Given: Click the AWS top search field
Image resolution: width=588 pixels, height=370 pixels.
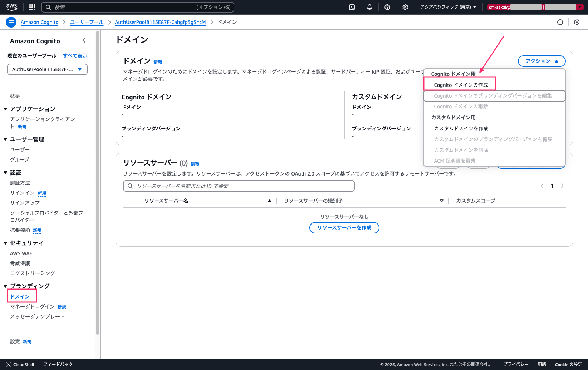Looking at the screenshot, I should 138,7.
